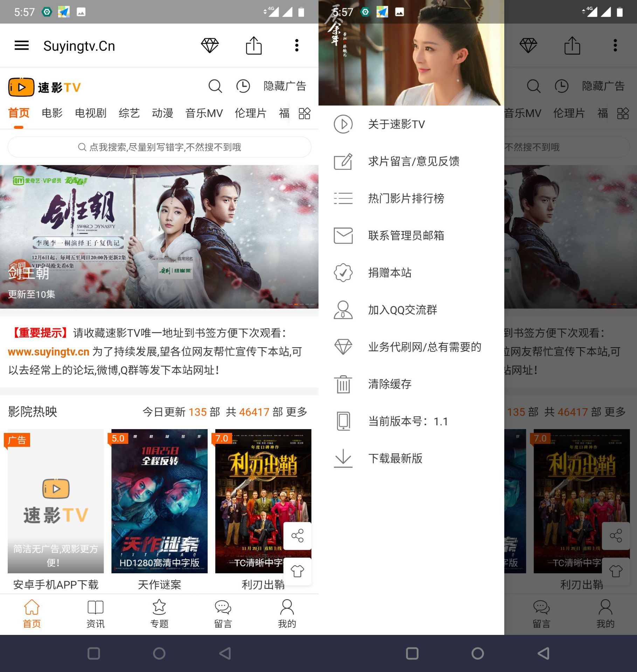Open watch history clock icon in left screen
The width and height of the screenshot is (637, 672).
[x=243, y=86]
